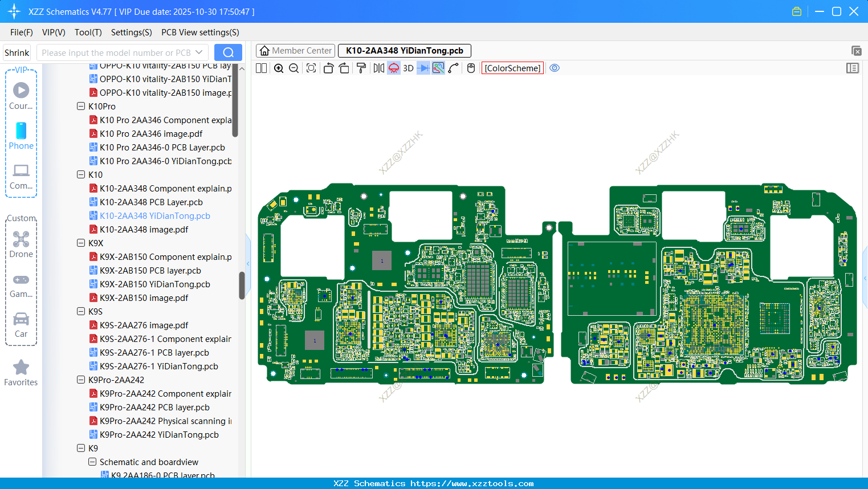Select the Zoom Out tool
Image resolution: width=868 pixels, height=489 pixels.
[293, 68]
